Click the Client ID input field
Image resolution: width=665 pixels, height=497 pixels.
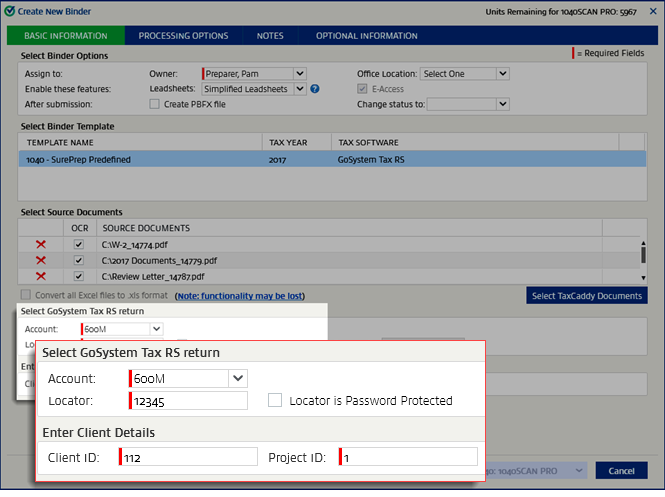pos(188,457)
